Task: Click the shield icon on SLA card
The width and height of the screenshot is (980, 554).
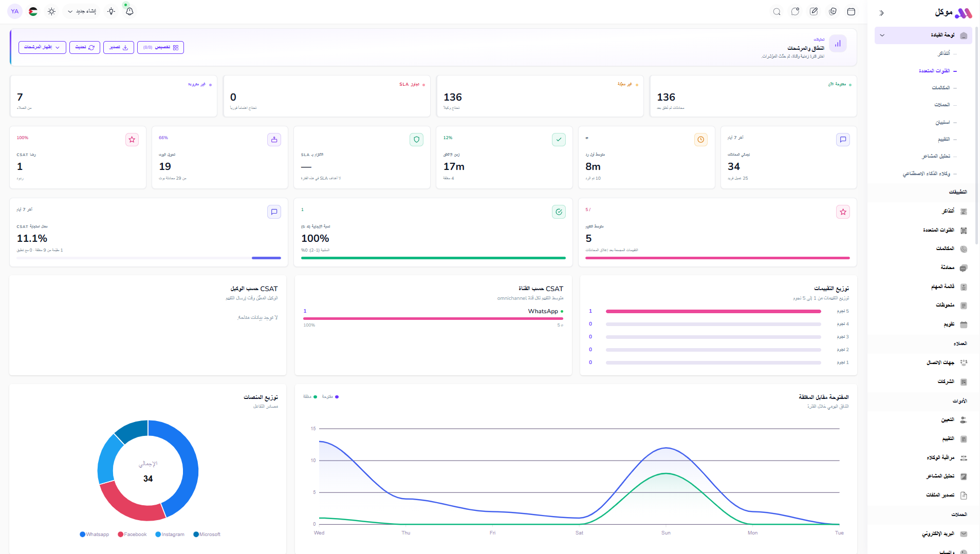Action: coord(417,140)
